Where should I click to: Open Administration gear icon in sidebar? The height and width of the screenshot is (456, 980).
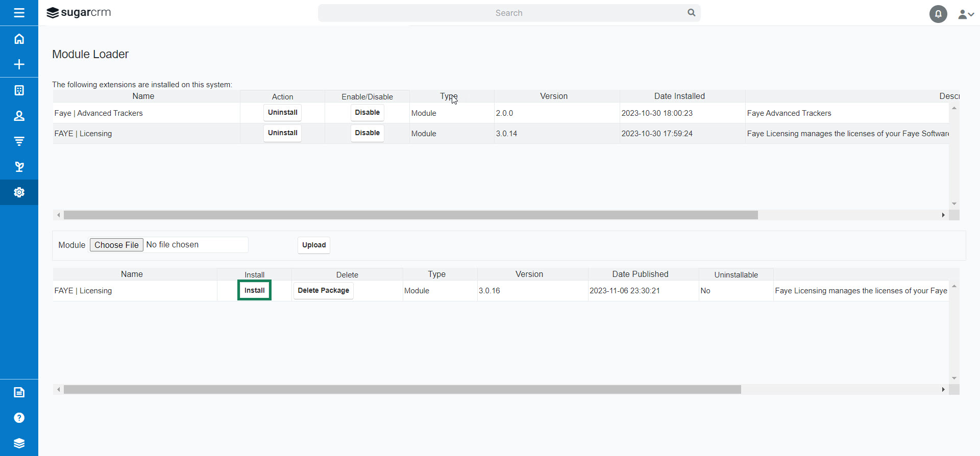[x=19, y=192]
